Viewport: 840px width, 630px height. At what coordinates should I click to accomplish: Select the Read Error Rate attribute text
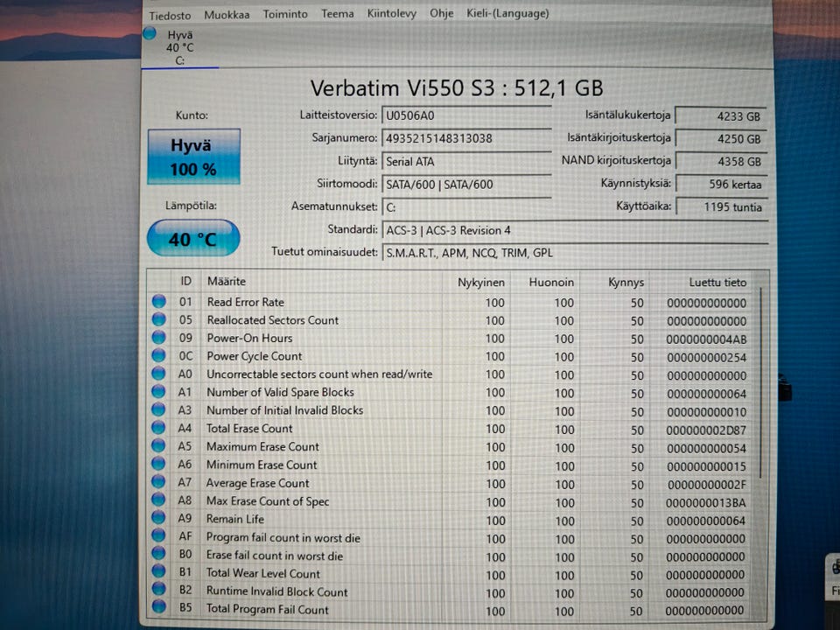coord(245,302)
